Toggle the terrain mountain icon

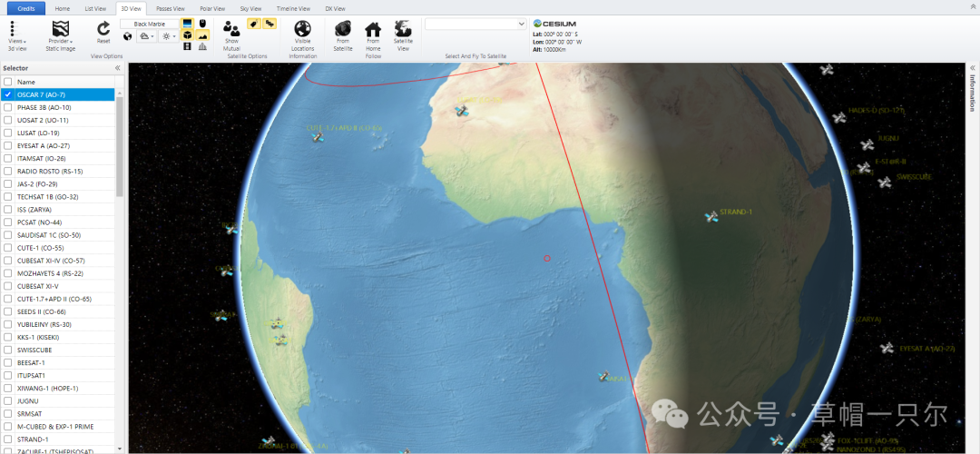point(202,35)
